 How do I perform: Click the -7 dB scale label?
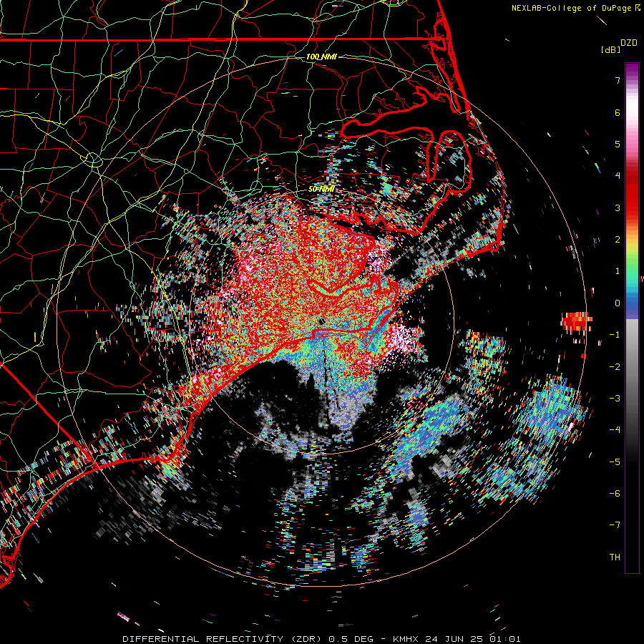pyautogui.click(x=615, y=525)
